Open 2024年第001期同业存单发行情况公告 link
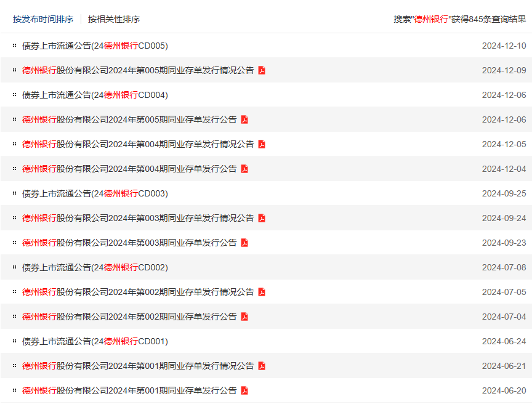This screenshot has height=404, width=532. (138, 366)
